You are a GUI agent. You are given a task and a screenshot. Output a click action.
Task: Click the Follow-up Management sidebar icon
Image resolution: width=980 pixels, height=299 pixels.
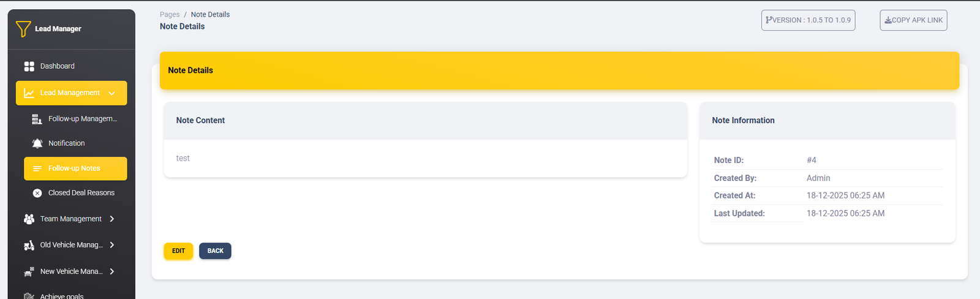tap(37, 119)
